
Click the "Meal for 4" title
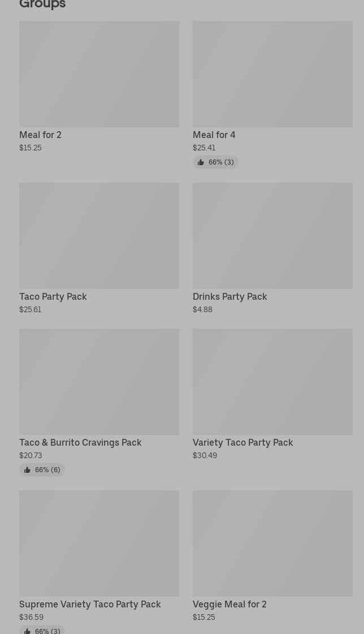tap(214, 135)
